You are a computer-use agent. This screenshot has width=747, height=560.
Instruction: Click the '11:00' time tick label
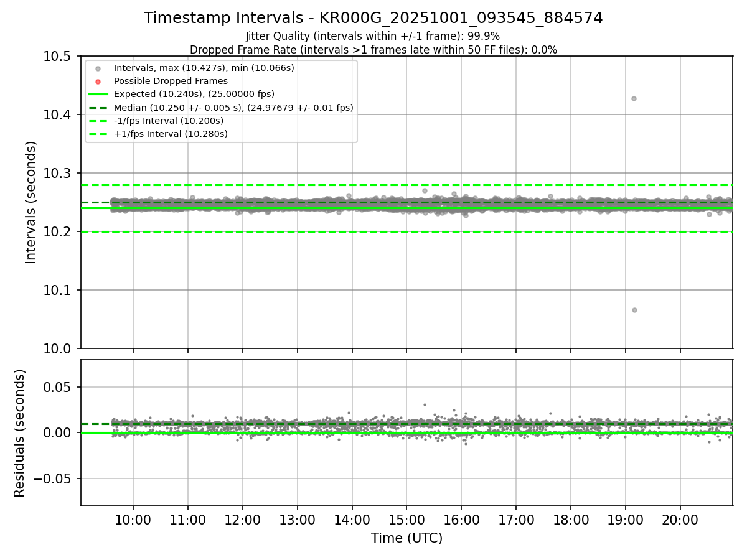[188, 520]
